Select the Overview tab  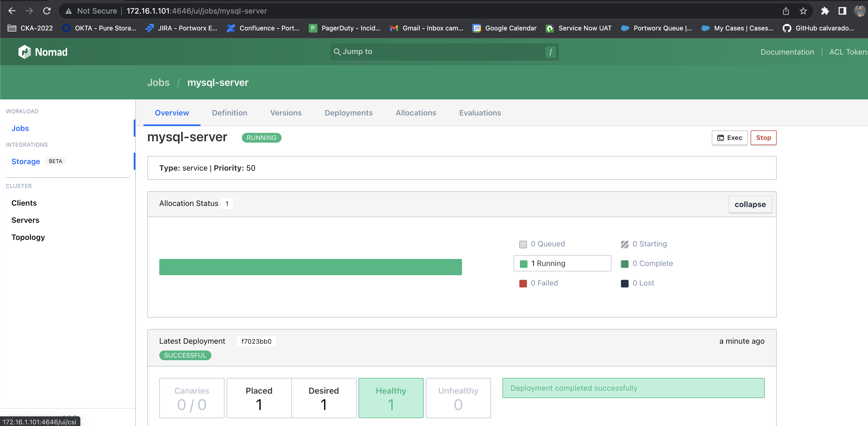pos(172,113)
